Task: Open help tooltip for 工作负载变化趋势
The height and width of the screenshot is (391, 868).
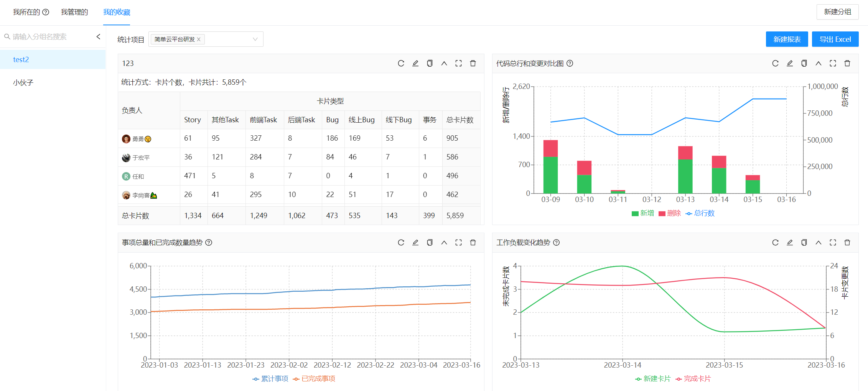Action: click(x=557, y=242)
